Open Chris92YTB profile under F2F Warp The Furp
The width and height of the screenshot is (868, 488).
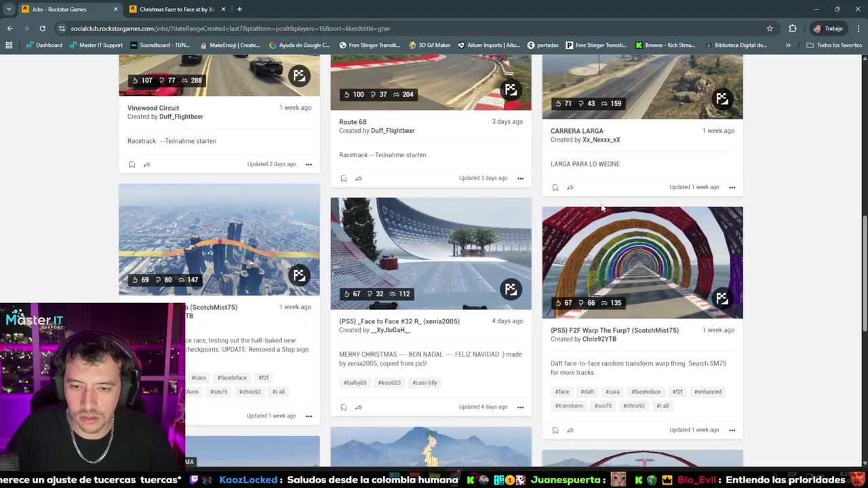tap(599, 339)
